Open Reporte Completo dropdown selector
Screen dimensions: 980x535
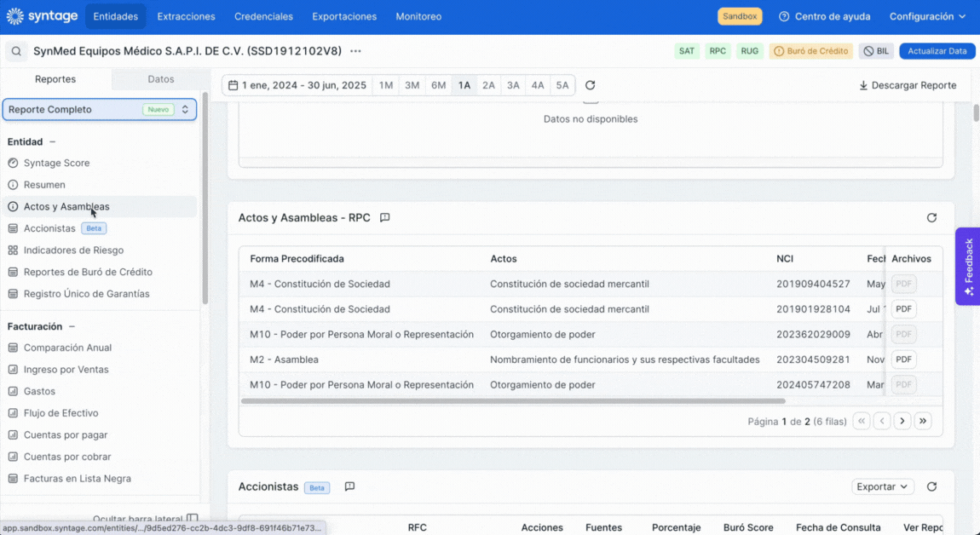click(x=100, y=109)
